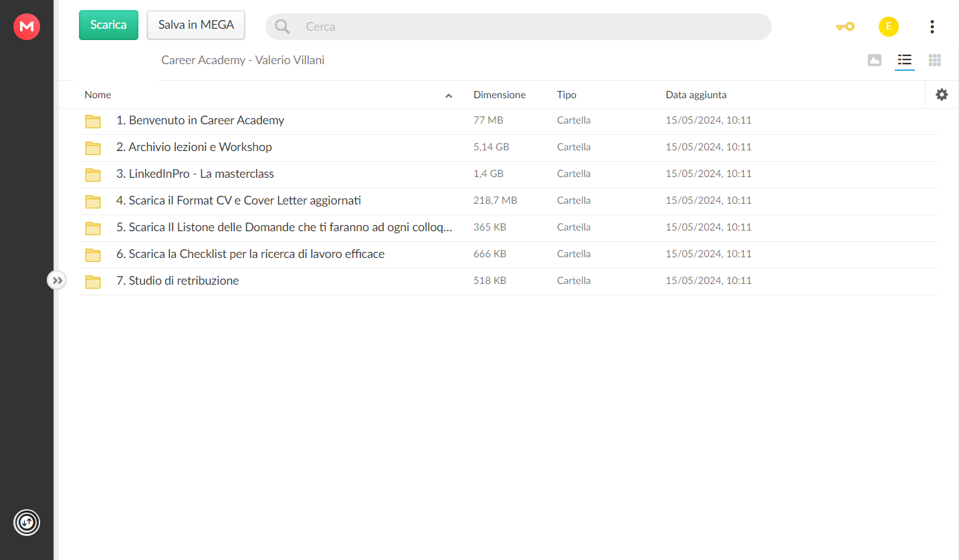This screenshot has height=560, width=959.
Task: Open the yellow key icon
Action: point(845,27)
